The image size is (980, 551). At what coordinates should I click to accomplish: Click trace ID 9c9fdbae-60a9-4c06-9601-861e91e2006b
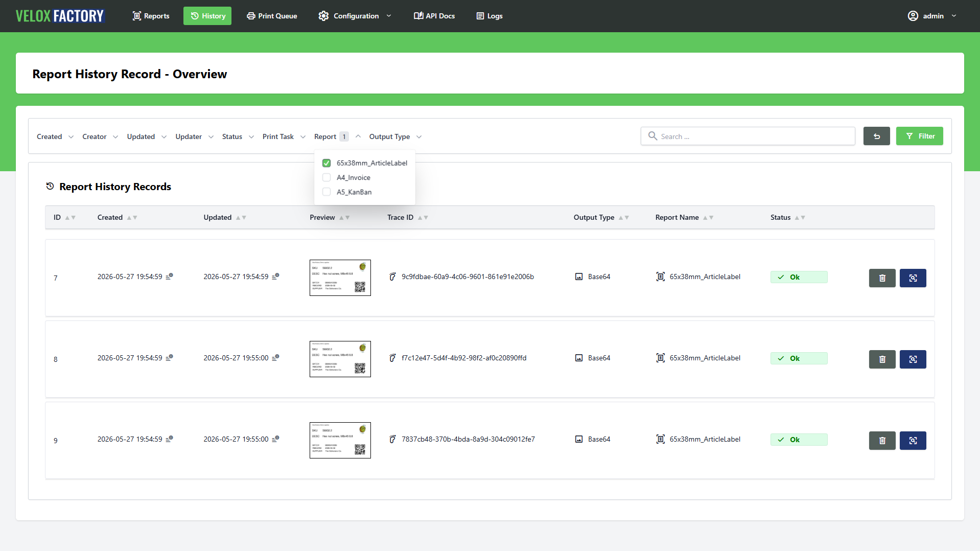tap(468, 277)
